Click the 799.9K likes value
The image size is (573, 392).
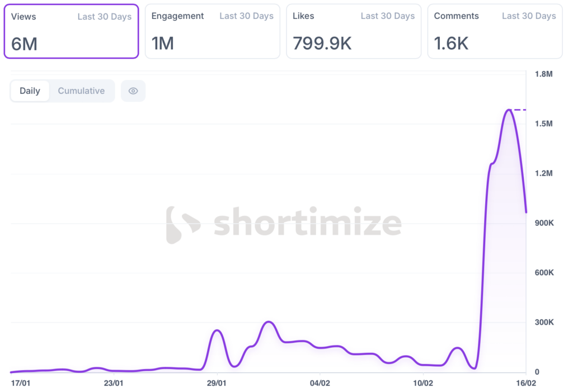pyautogui.click(x=322, y=44)
